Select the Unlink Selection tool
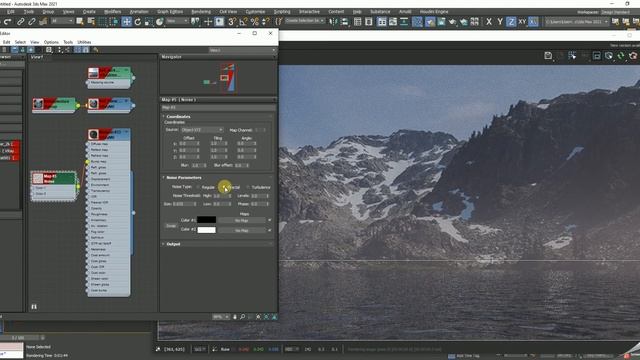This screenshot has width=640, height=360. click(x=31, y=22)
